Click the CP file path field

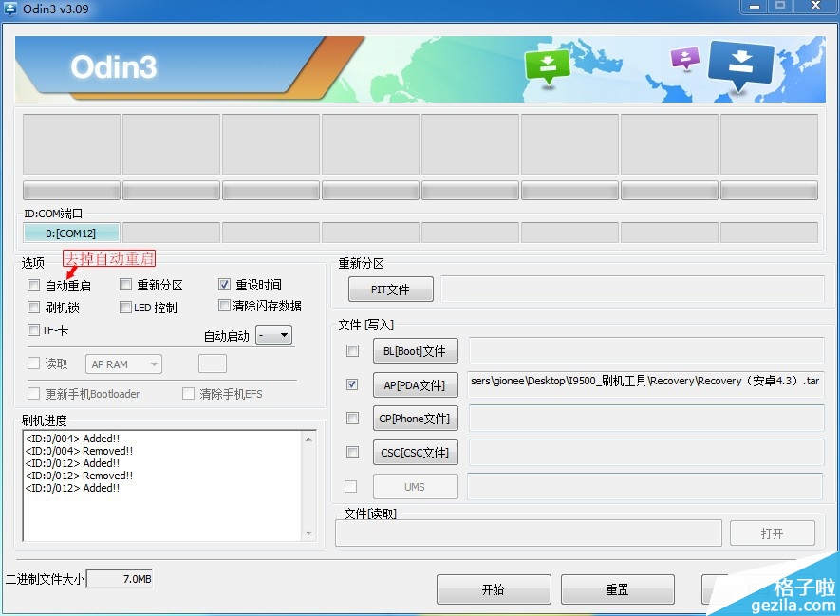[x=646, y=419]
